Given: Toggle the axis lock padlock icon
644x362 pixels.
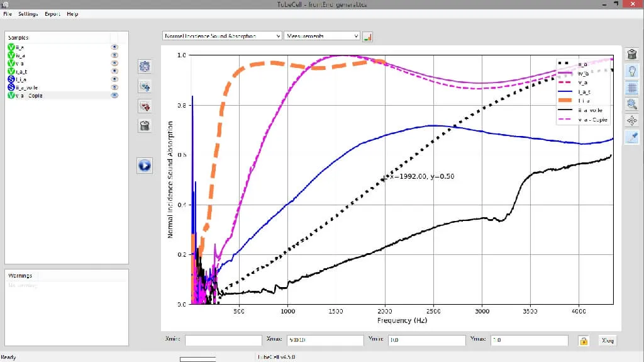Looking at the screenshot, I should [583, 341].
